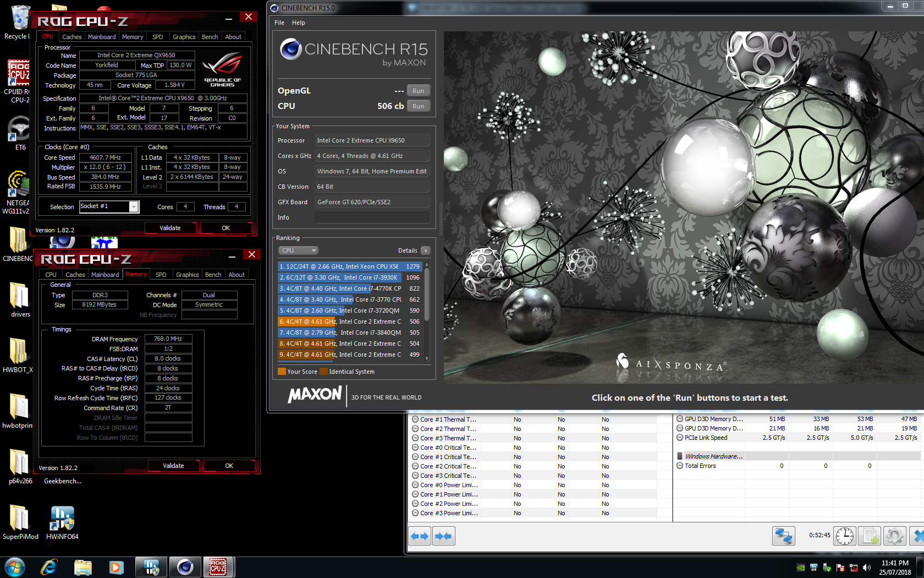Click OK in the bottom CPU-Z Memory window

coord(229,466)
